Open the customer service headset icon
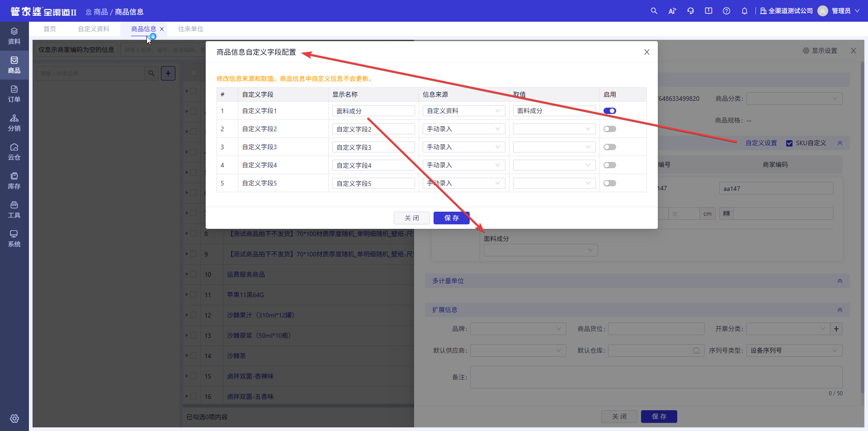This screenshot has width=868, height=431. pyautogui.click(x=690, y=11)
